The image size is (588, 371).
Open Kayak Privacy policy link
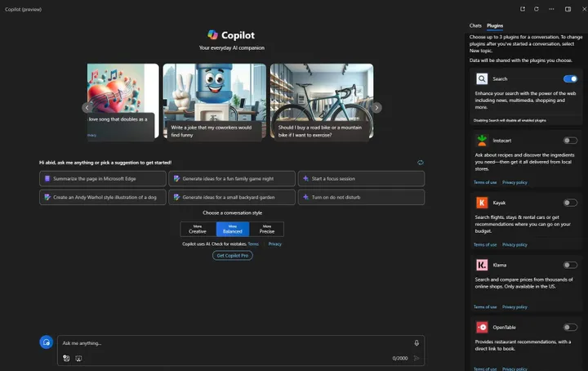coord(514,244)
